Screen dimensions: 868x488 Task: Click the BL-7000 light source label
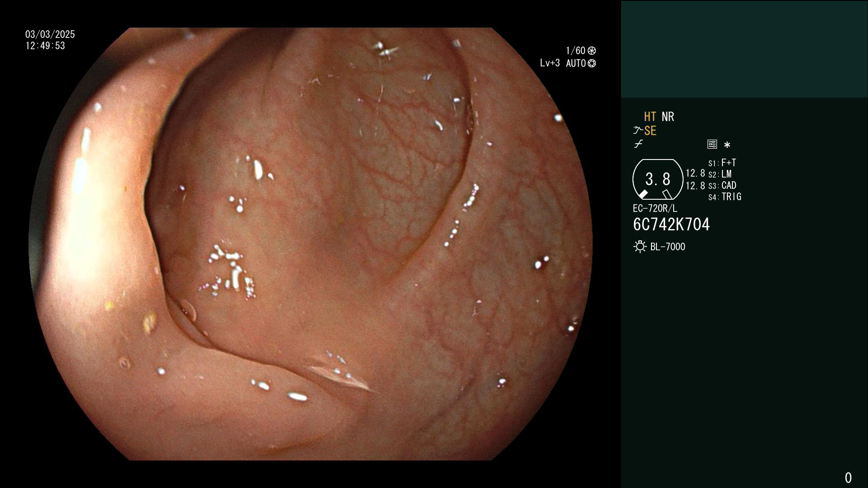tap(668, 247)
